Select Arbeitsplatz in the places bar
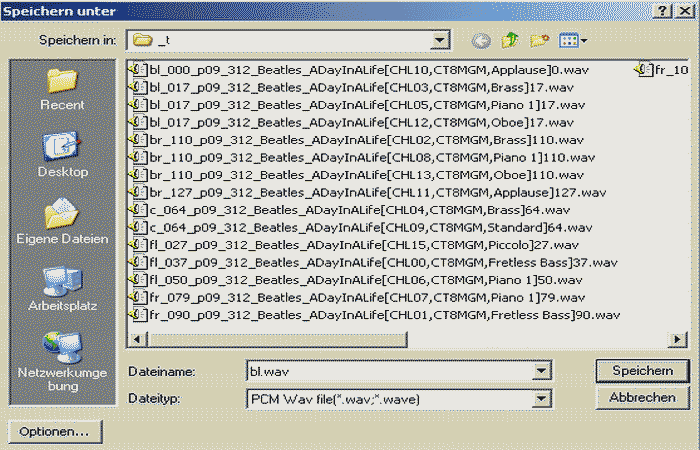The height and width of the screenshot is (450, 700). (62, 288)
